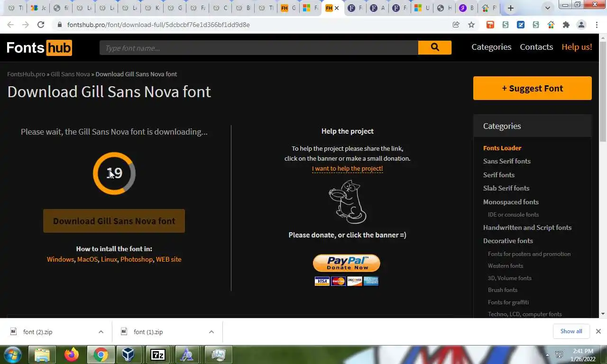Close the active FontsHub tab

tap(337, 8)
